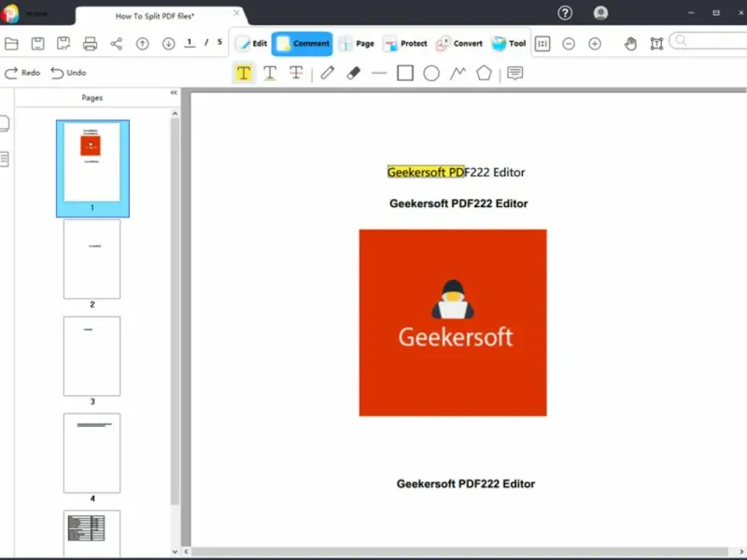Open the page 5 thumbnail with table

[92, 532]
